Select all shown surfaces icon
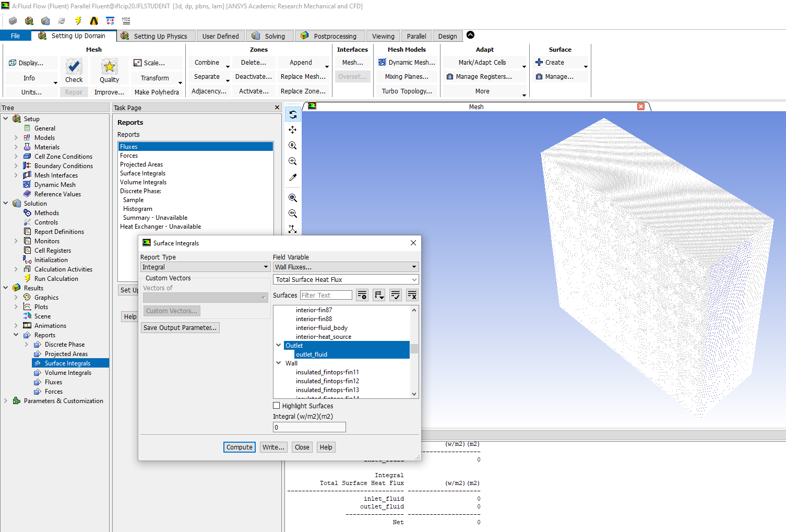 tap(396, 295)
